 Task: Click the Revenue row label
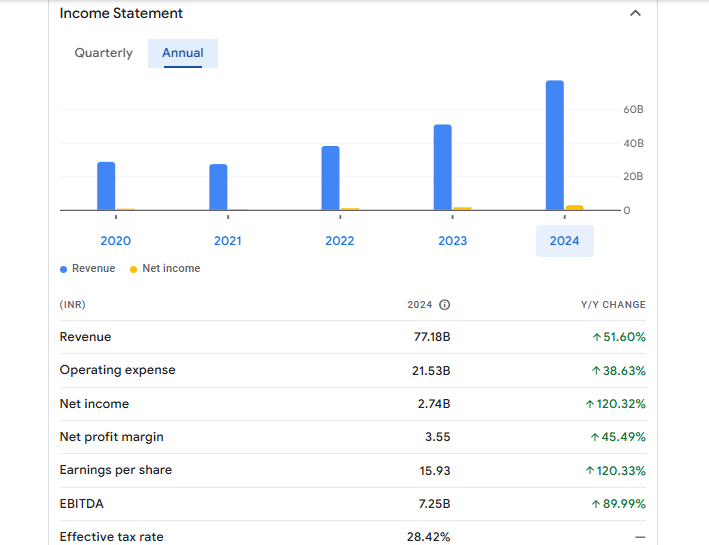coord(85,337)
